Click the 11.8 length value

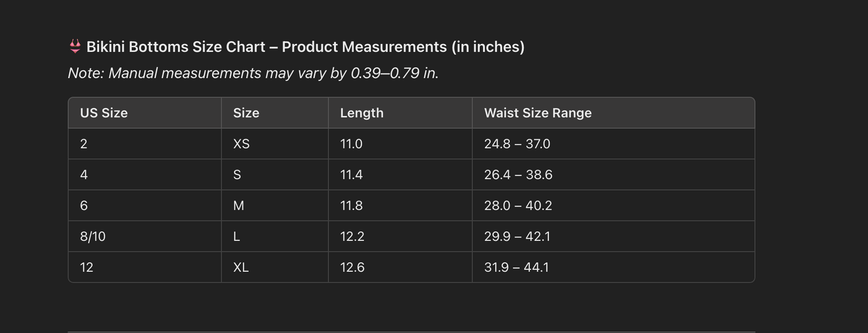(x=351, y=206)
